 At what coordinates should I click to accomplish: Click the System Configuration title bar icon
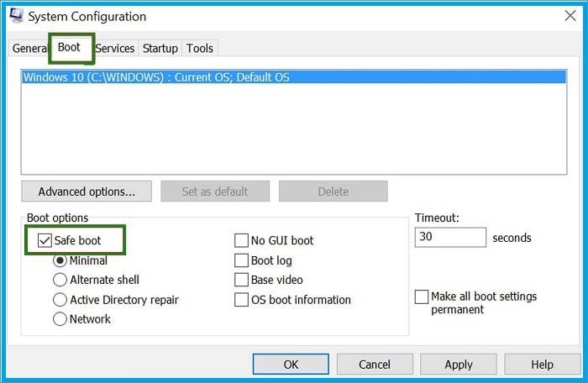pyautogui.click(x=15, y=16)
